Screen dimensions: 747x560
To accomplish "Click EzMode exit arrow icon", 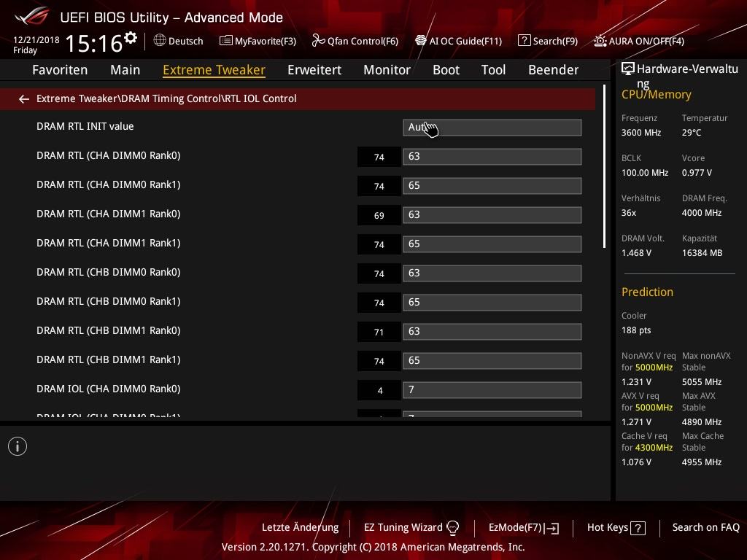I will [552, 528].
